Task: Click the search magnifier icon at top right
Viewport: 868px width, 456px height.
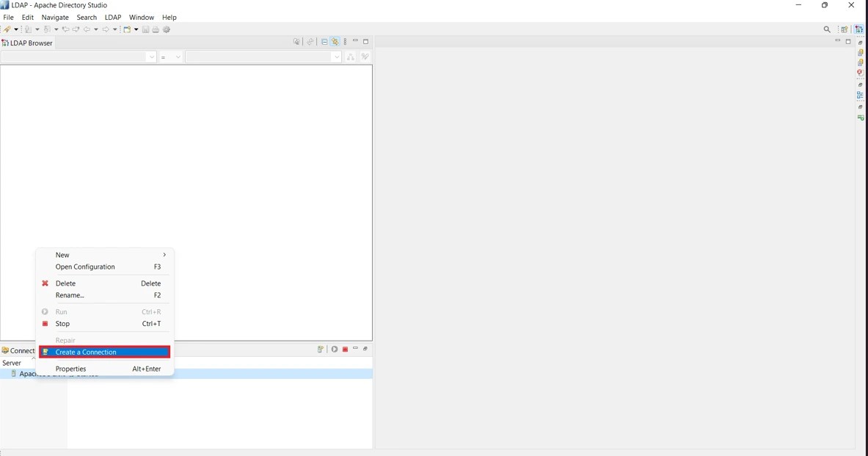Action: coord(827,29)
